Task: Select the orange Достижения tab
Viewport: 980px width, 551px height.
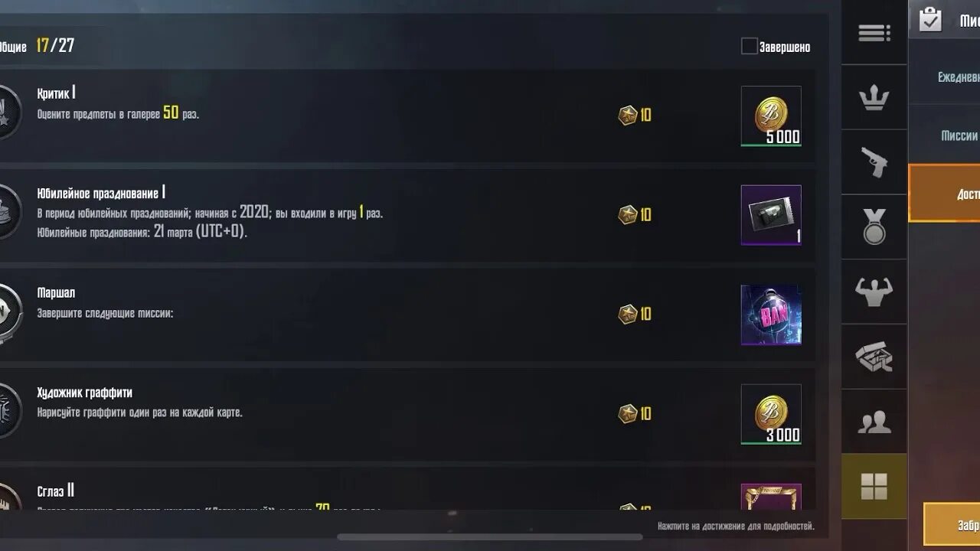Action: [x=945, y=194]
